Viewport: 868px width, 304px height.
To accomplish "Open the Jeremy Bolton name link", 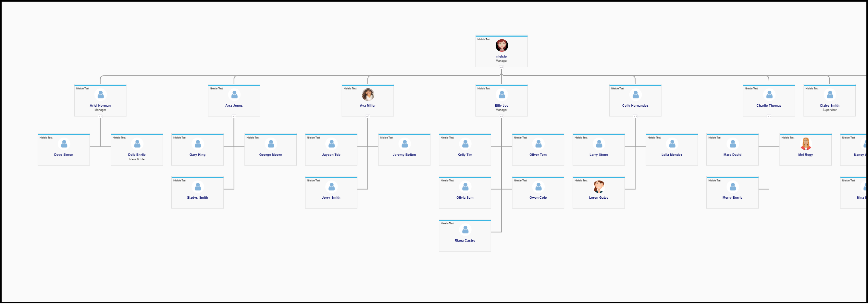I will pyautogui.click(x=404, y=155).
